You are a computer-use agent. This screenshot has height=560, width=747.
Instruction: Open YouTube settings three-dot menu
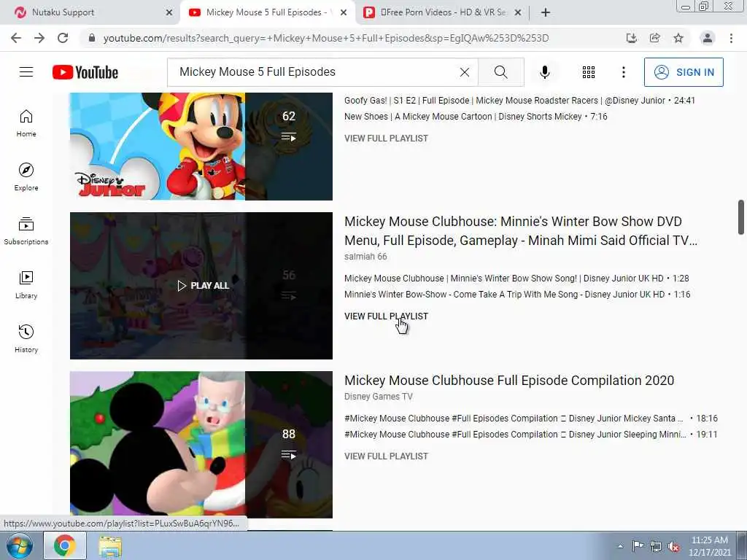[624, 72]
